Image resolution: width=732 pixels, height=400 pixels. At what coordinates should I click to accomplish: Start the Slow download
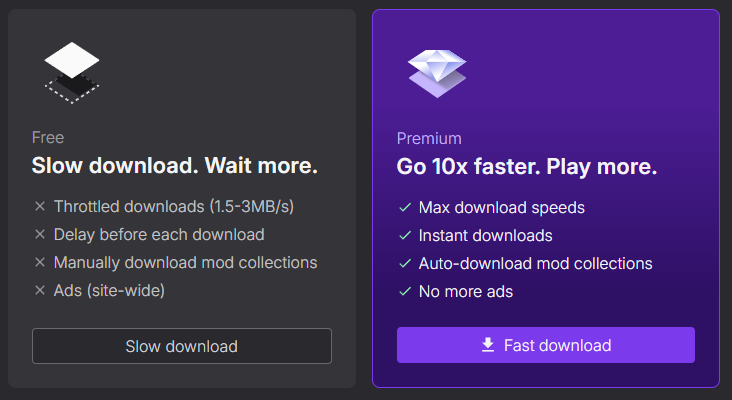point(181,346)
